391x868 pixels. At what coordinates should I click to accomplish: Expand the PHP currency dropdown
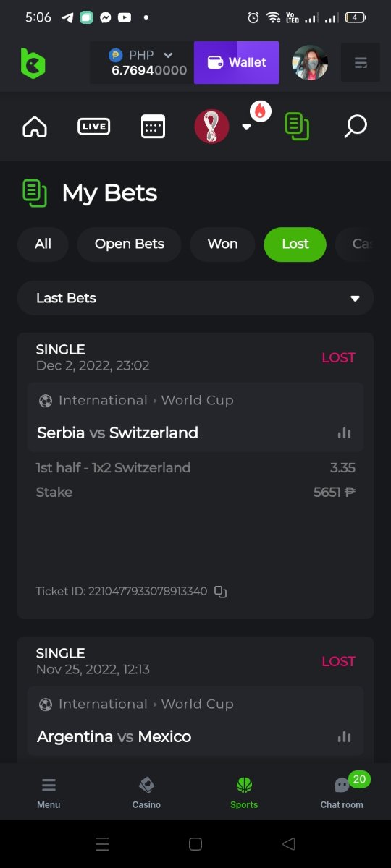[168, 55]
